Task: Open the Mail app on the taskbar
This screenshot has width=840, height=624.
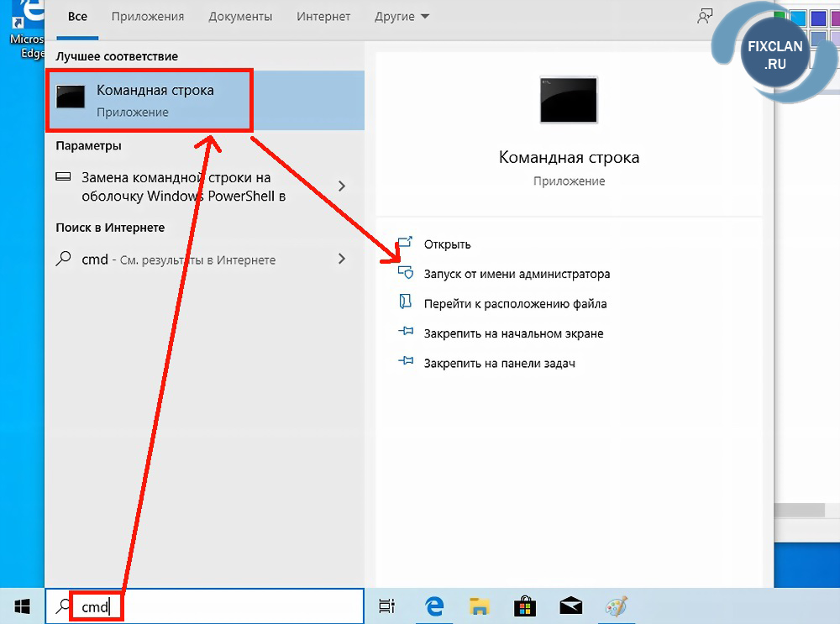Action: [x=571, y=606]
